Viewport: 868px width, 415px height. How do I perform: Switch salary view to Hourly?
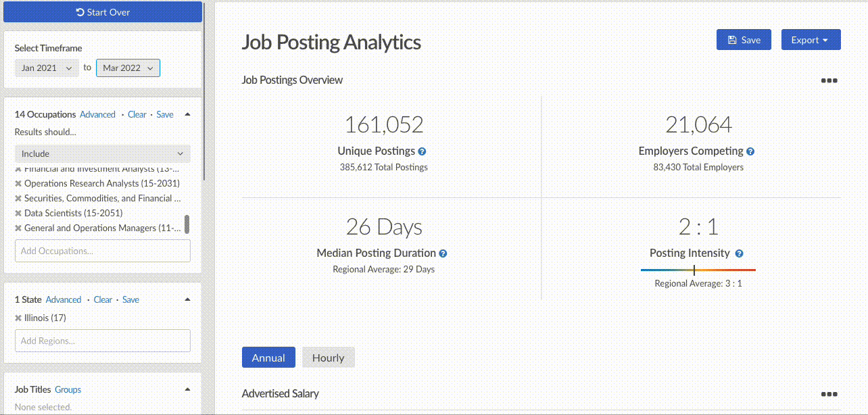pyautogui.click(x=328, y=358)
